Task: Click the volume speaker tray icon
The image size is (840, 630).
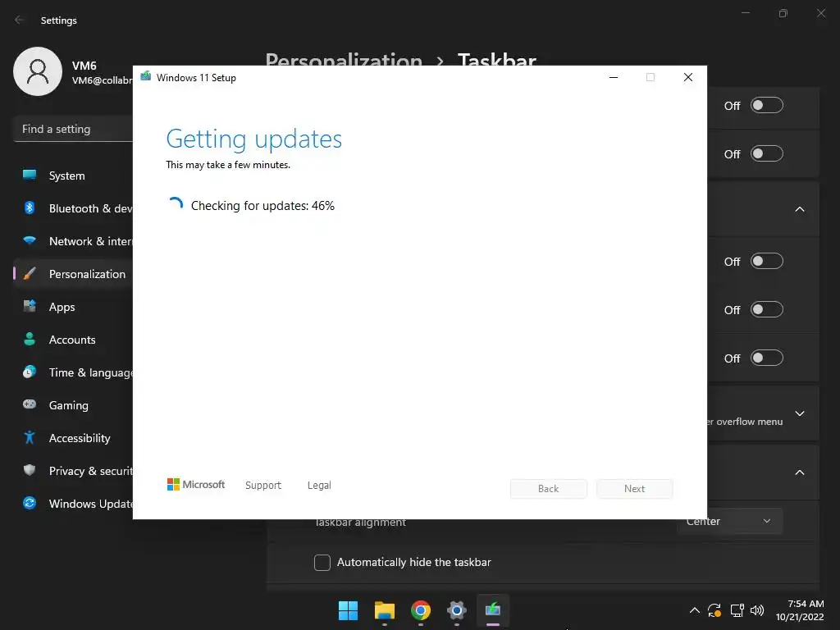Action: pyautogui.click(x=757, y=610)
